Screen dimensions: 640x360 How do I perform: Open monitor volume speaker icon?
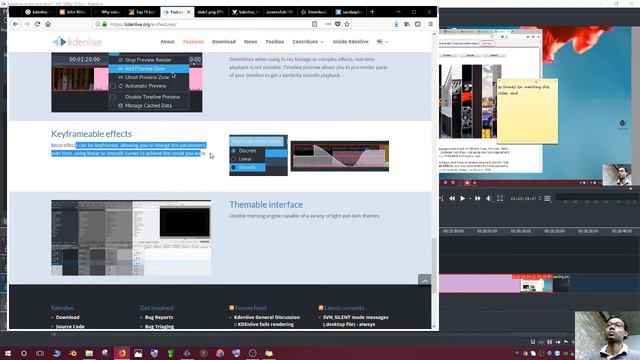point(489,198)
